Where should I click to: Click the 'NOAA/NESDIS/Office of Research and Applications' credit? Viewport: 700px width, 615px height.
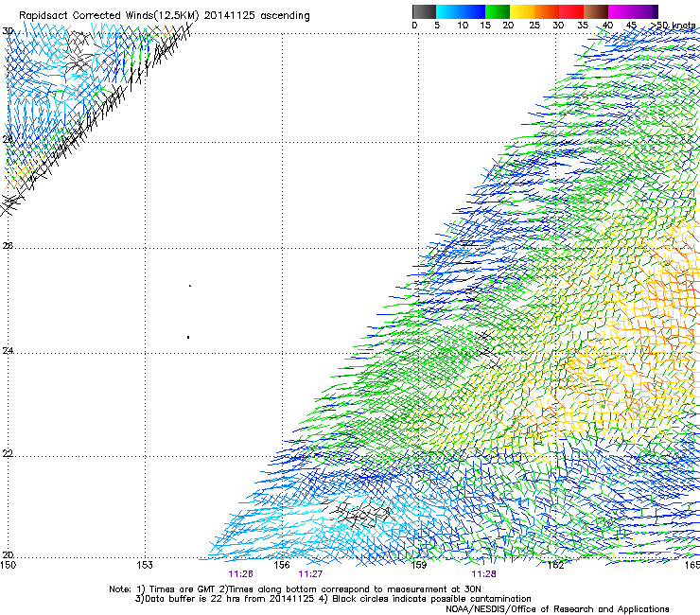[x=557, y=609]
